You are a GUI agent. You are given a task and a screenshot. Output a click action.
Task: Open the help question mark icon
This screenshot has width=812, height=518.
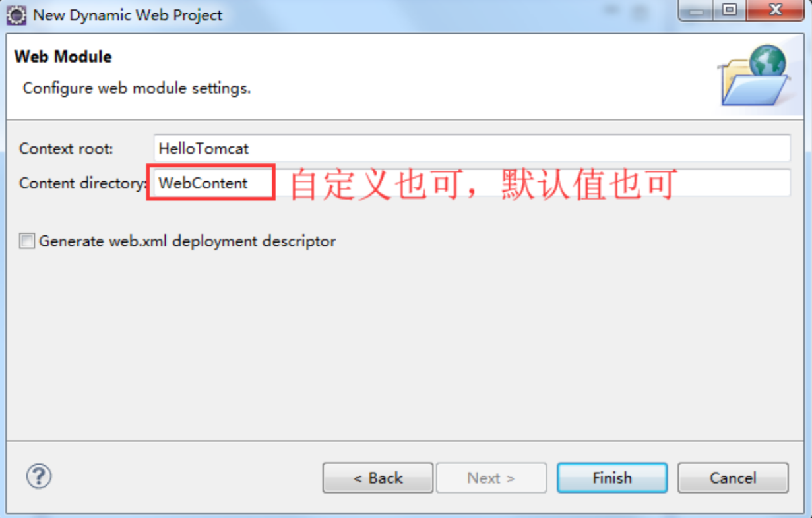coord(39,476)
